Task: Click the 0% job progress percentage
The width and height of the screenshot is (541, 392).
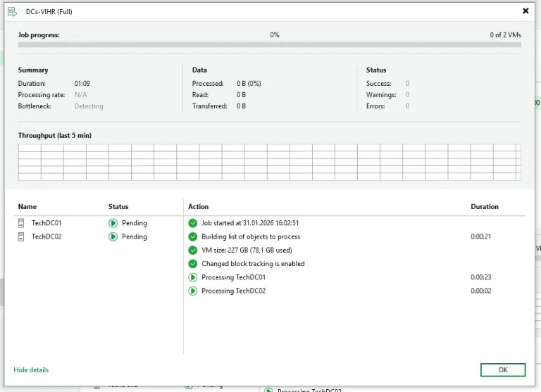Action: tap(275, 34)
